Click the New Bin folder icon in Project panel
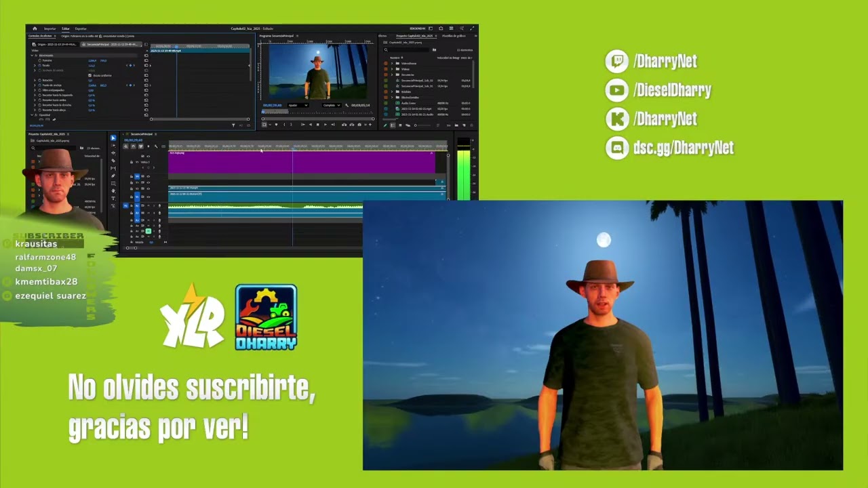This screenshot has height=488, width=868. (x=456, y=125)
